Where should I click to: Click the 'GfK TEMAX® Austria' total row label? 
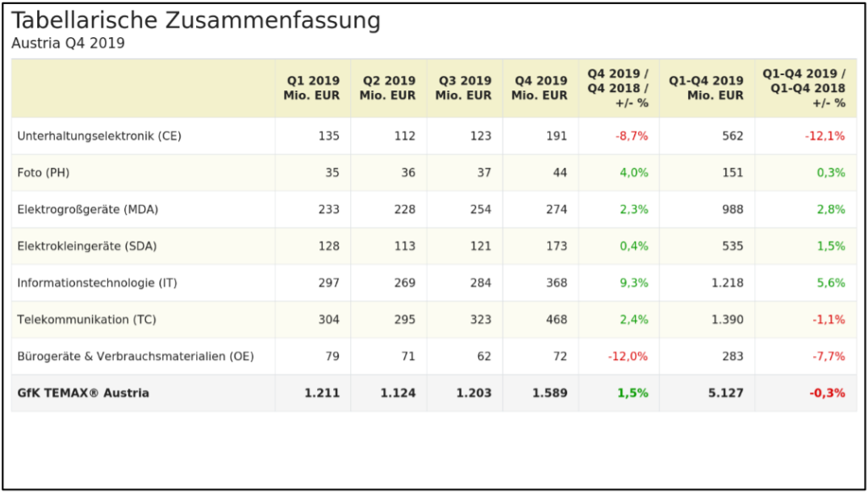pos(83,393)
